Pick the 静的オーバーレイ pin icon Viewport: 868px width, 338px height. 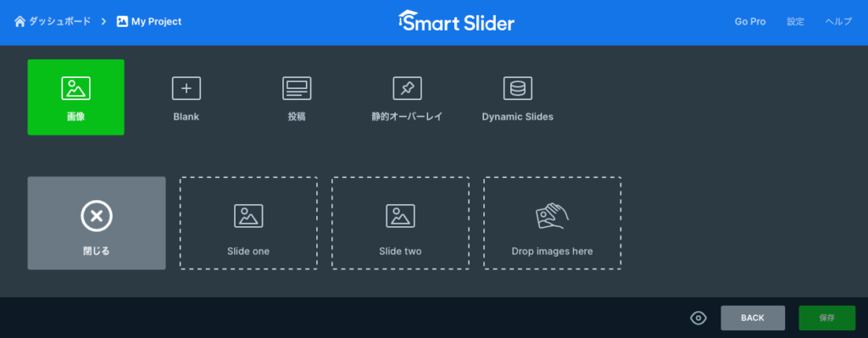point(408,88)
